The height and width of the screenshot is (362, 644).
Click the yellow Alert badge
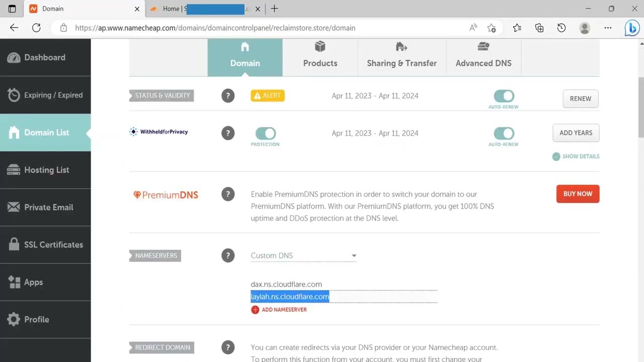pos(268,96)
